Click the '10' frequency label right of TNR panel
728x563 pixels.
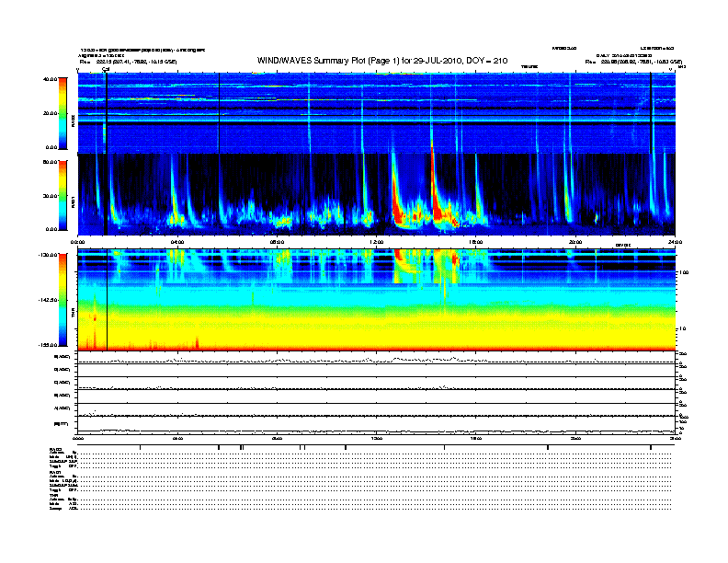(682, 329)
